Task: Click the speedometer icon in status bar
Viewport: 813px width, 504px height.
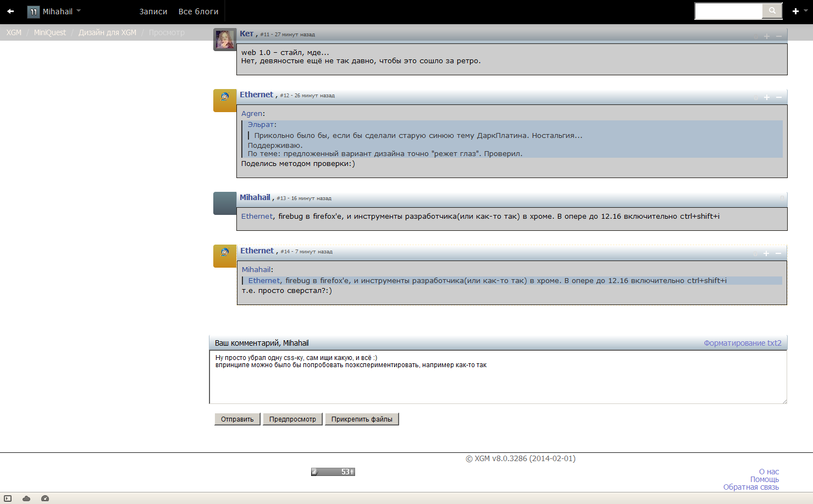Action: [x=45, y=499]
